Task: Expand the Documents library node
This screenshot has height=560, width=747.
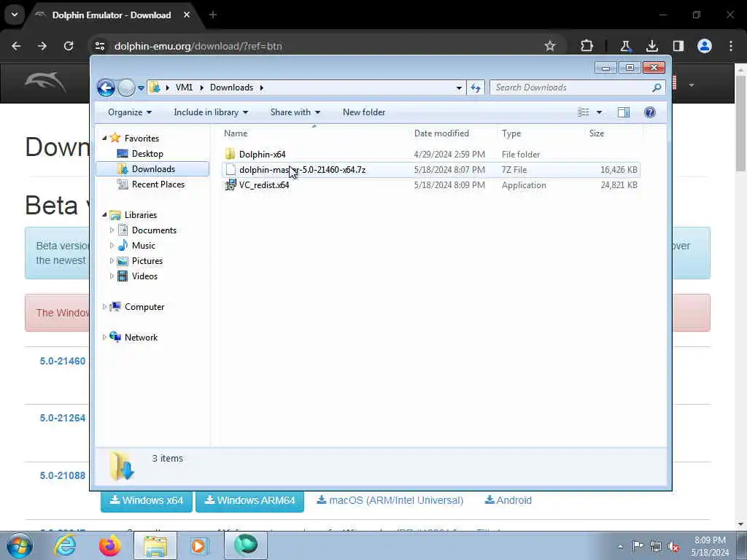Action: coord(112,230)
